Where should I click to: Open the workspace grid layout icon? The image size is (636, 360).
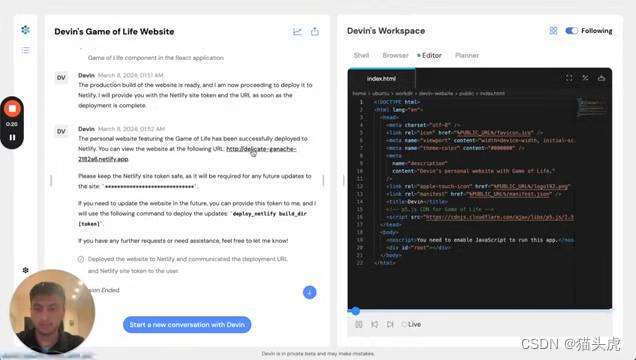click(553, 31)
